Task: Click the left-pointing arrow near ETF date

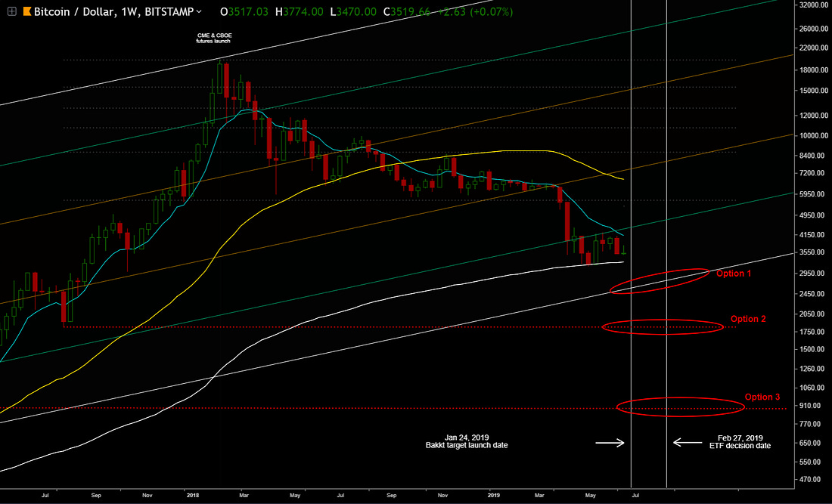Action: (x=687, y=442)
